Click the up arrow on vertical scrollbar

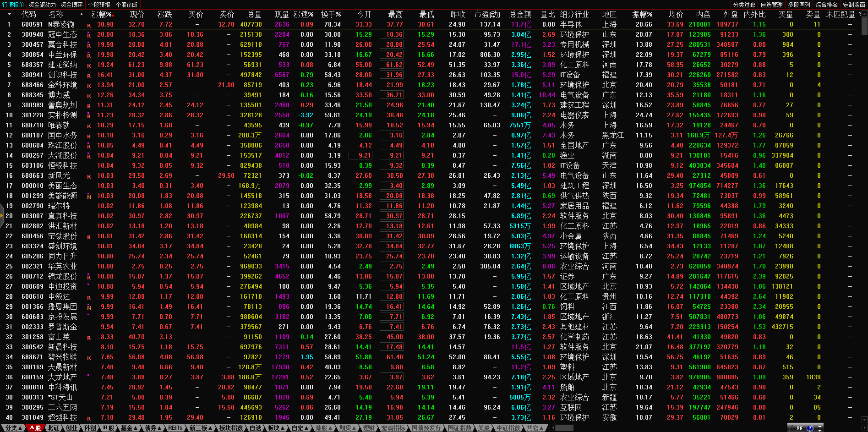(x=864, y=14)
